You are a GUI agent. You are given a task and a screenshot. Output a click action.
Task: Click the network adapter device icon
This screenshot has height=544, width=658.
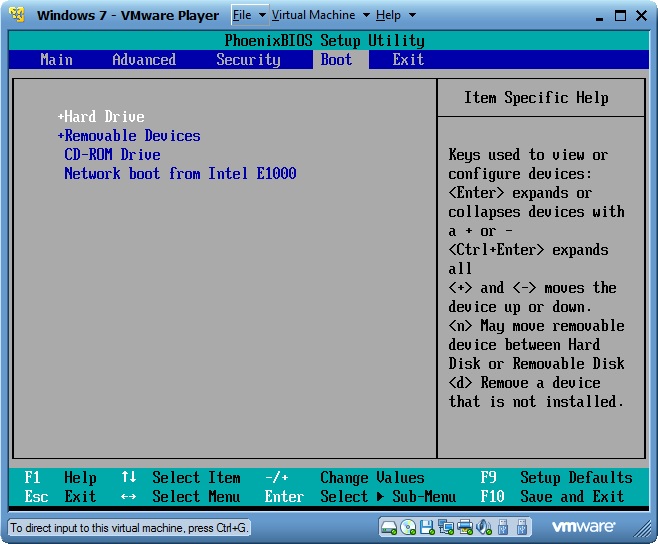tap(446, 527)
